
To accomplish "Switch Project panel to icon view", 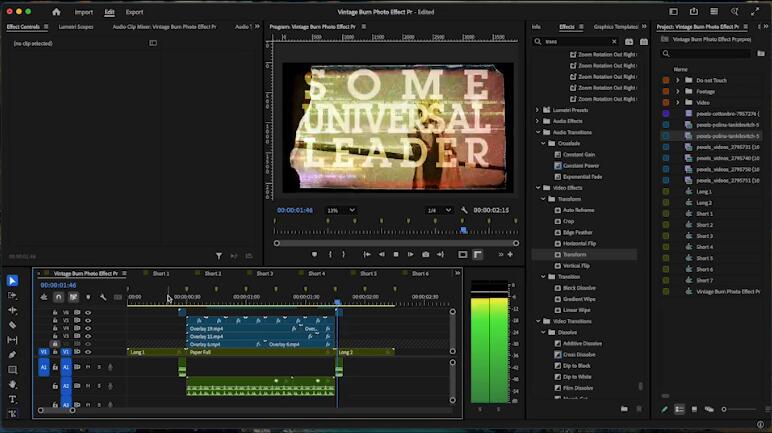I will 694,409.
